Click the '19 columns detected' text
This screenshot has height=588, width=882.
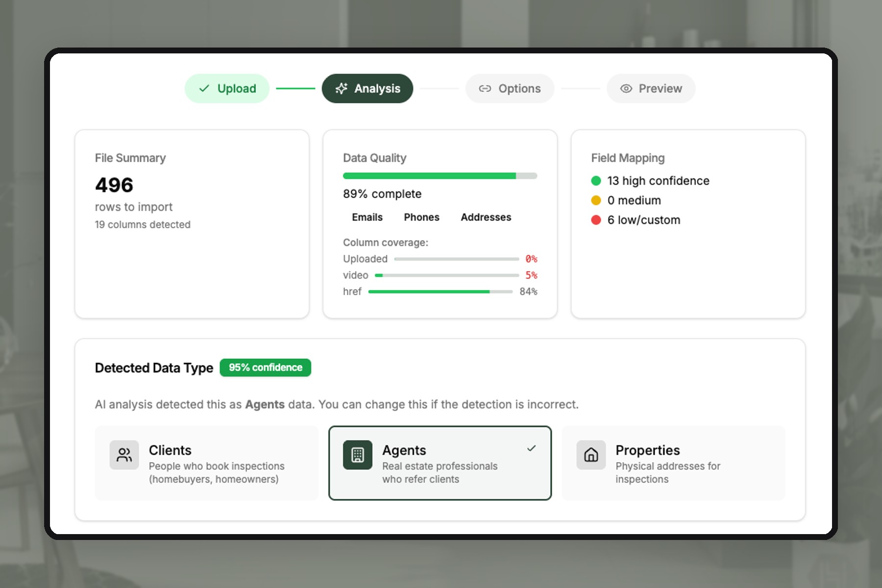pyautogui.click(x=143, y=224)
